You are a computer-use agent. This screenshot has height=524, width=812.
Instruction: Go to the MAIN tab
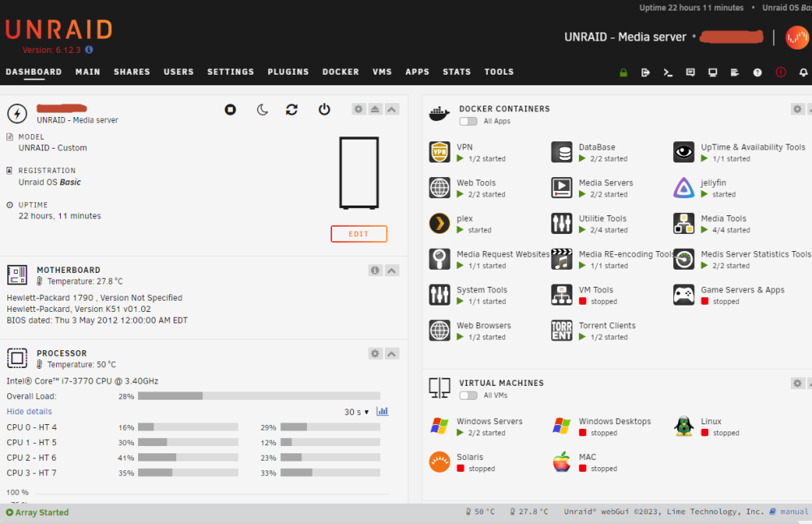click(88, 72)
